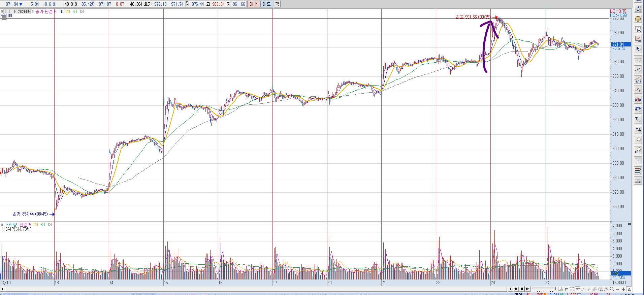
Task: Toggle the small box before 종가 단순
Action: pyautogui.click(x=33, y=11)
